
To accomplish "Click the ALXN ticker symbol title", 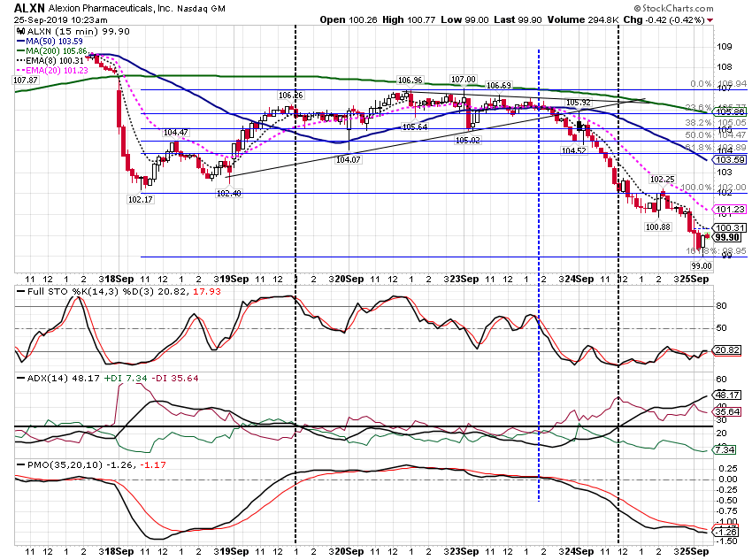I will 30,8.
